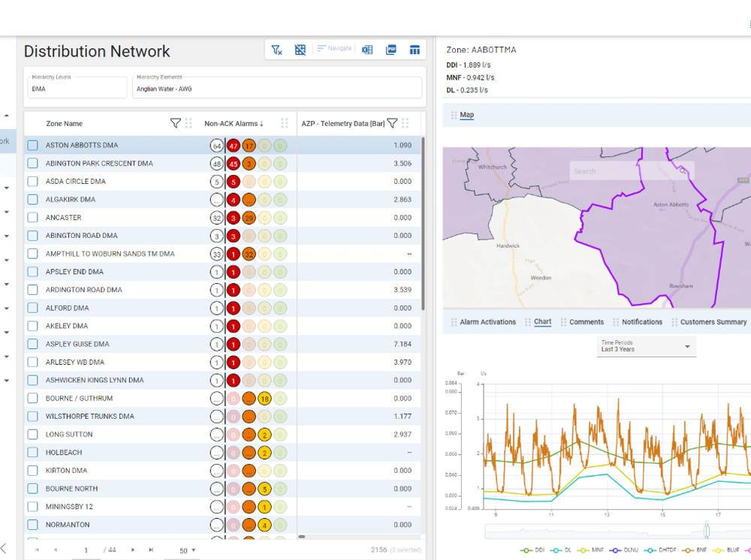Click the clear filters funnel icon
The width and height of the screenshot is (751, 560).
[x=276, y=50]
